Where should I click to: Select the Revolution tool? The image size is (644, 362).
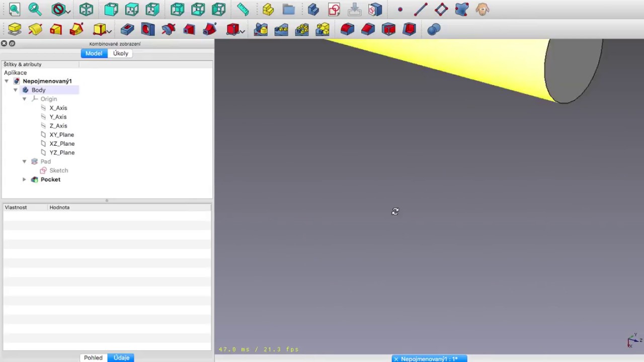[35, 29]
